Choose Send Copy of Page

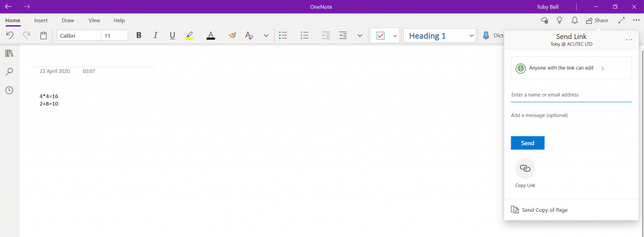point(539,210)
